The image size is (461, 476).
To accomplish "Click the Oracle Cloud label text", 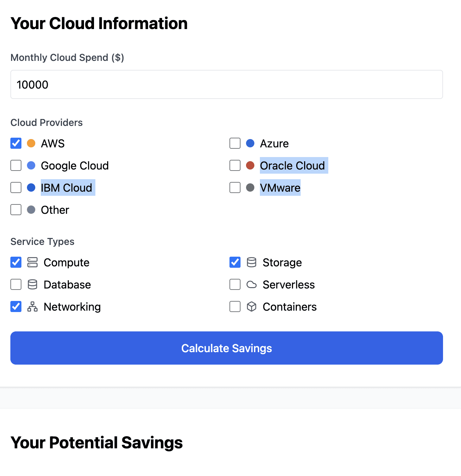I will pos(292,166).
